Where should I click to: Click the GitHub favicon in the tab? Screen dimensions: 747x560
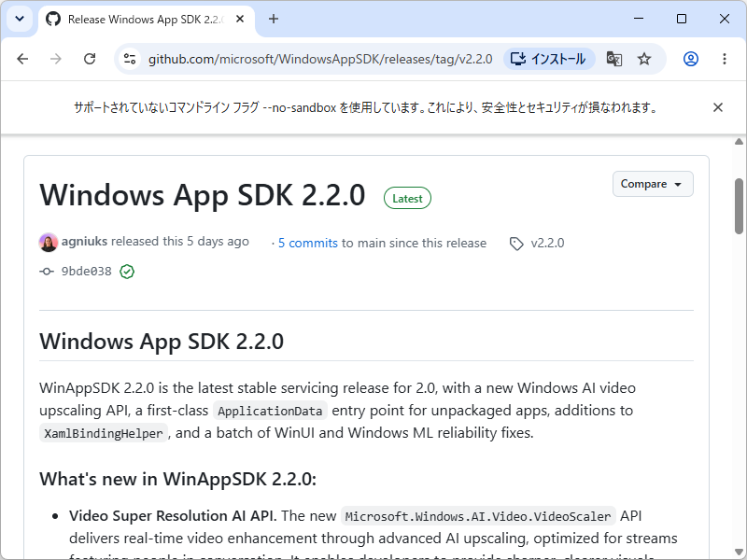[53, 19]
